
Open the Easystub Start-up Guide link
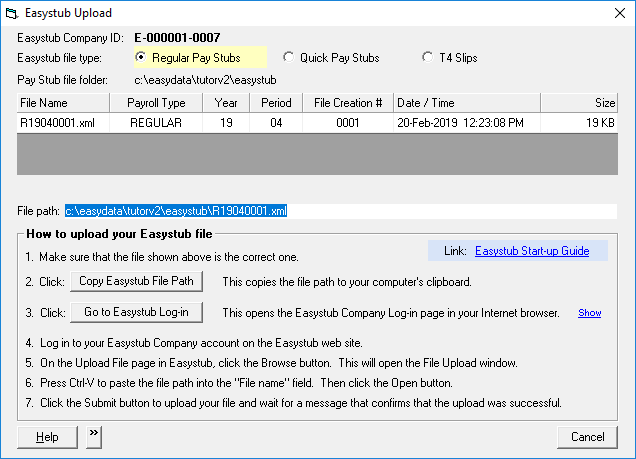[x=532, y=251]
